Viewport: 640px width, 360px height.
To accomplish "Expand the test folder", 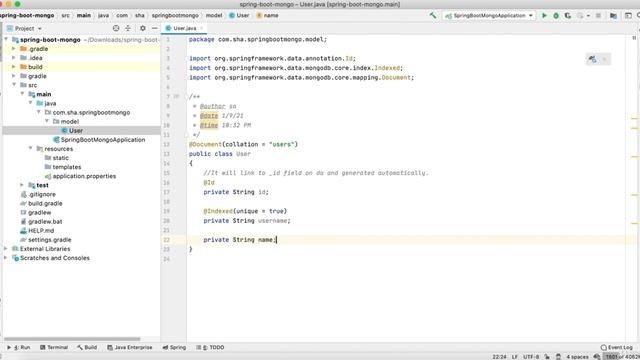I will (x=22, y=185).
